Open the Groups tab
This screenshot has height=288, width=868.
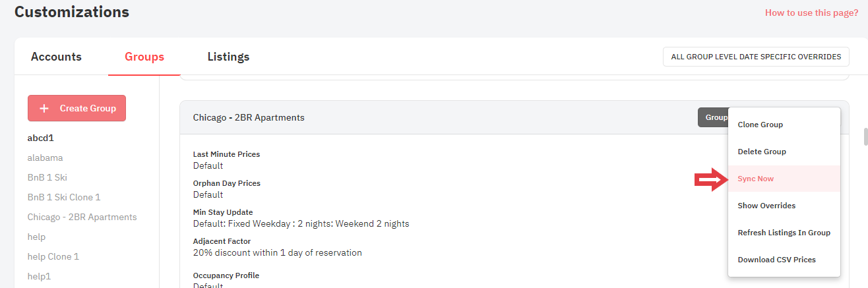[x=144, y=57]
